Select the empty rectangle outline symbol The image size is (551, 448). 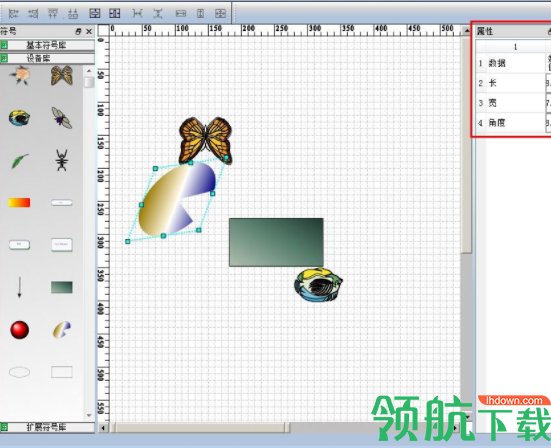[x=62, y=372]
